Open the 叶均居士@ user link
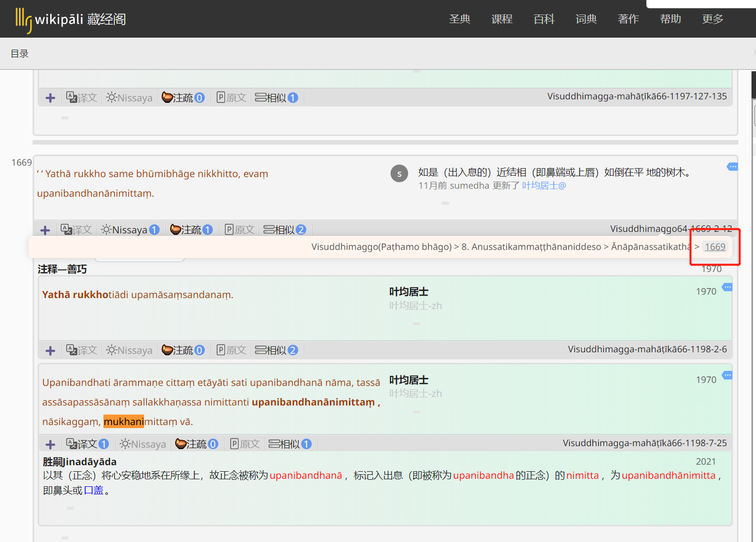 [544, 185]
